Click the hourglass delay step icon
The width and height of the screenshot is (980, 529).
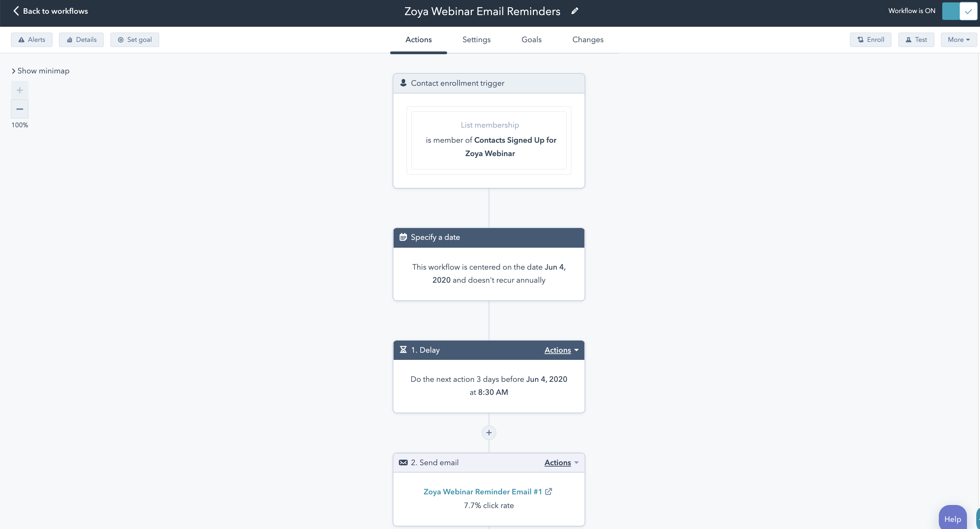tap(404, 350)
